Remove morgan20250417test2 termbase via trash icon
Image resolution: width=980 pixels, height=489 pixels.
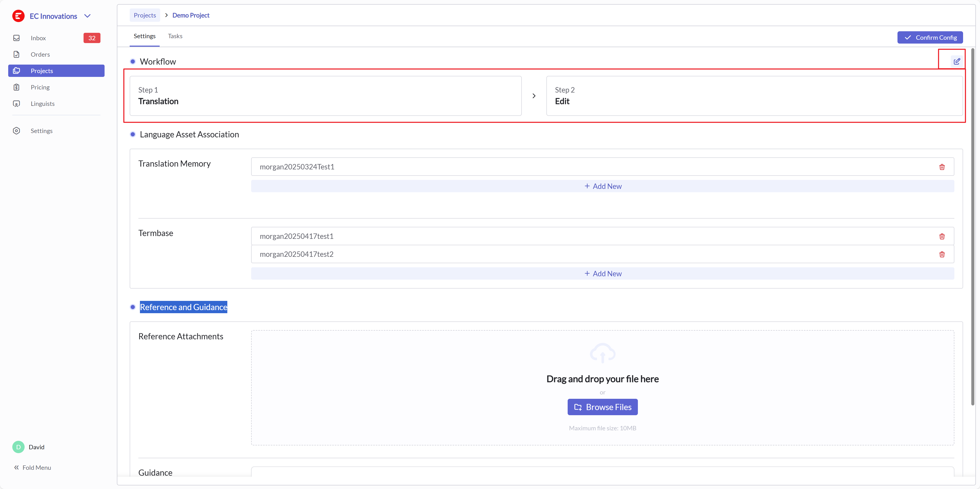[x=942, y=254]
